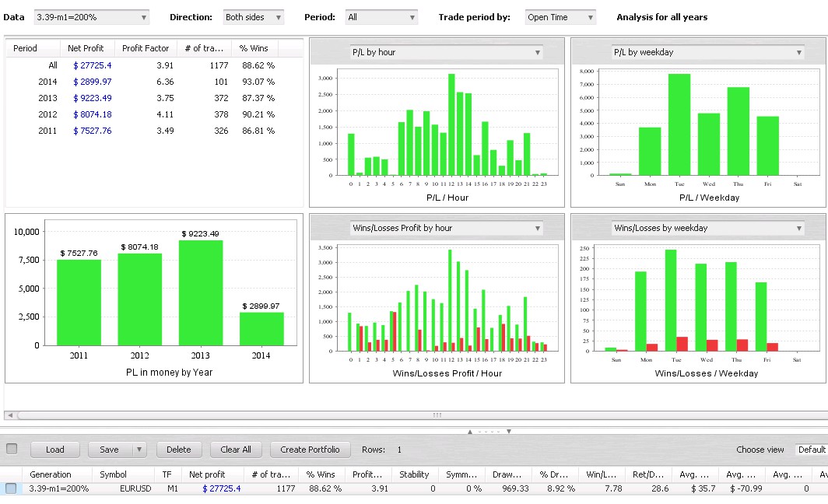Open the P/L by hour chart selector
The width and height of the screenshot is (828, 504).
click(x=447, y=52)
